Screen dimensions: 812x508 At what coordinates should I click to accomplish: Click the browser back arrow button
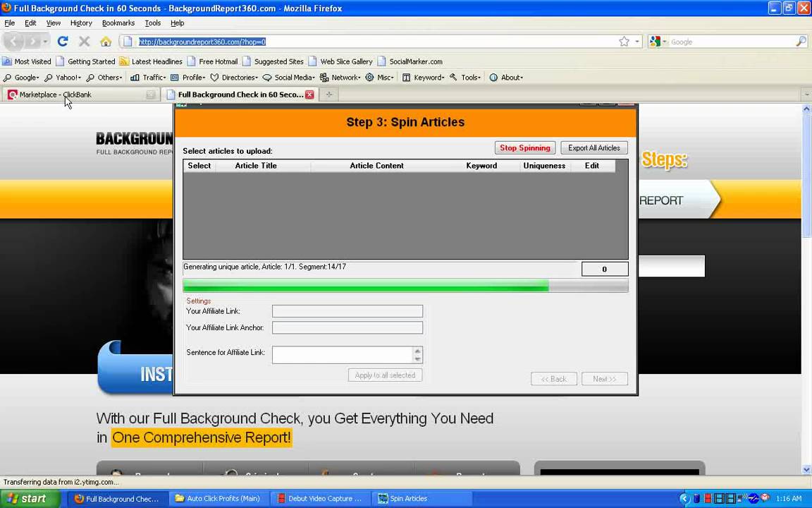(13, 42)
